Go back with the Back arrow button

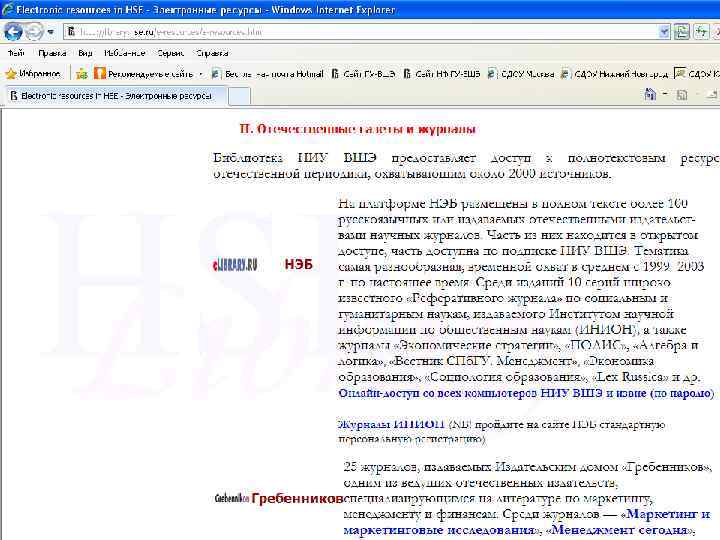click(13, 32)
